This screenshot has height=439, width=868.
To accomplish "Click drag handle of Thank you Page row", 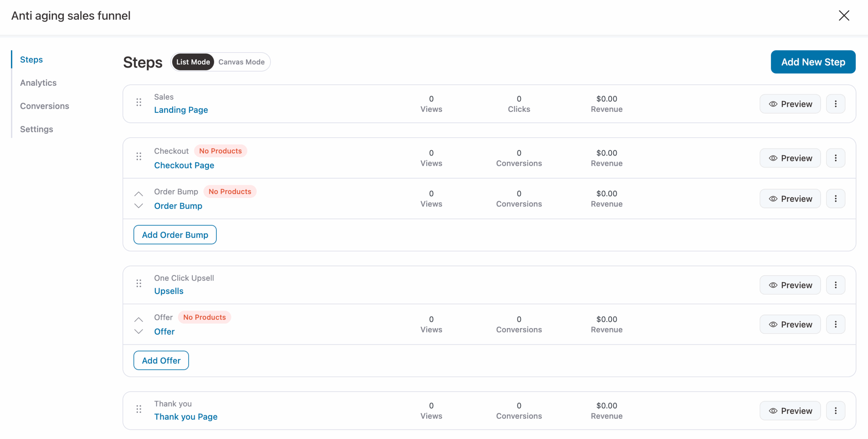I will click(x=139, y=409).
